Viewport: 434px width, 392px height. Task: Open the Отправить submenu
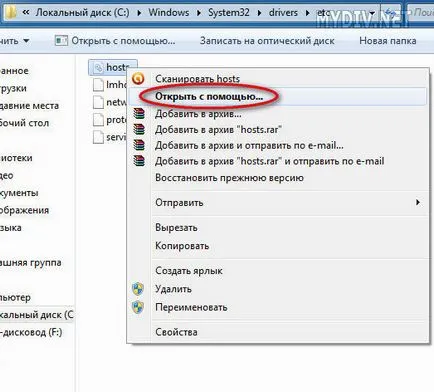pos(277,203)
